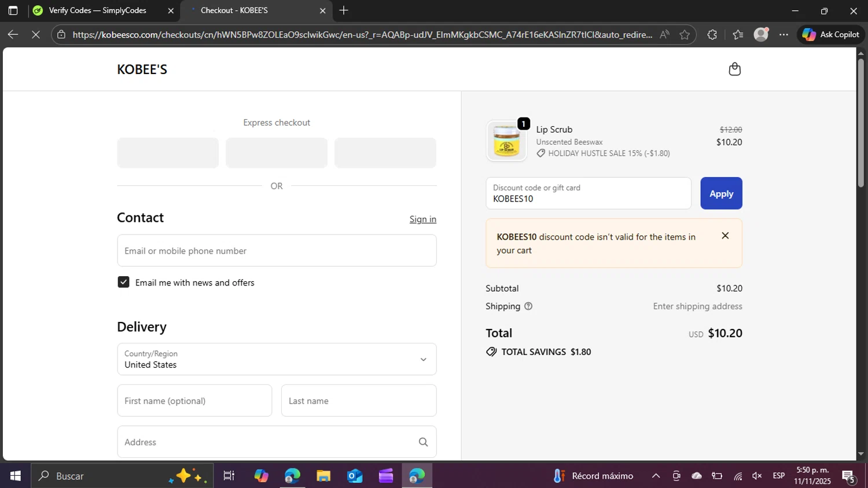Open the network tray icon
Screen dimensions: 868x488
[x=738, y=476]
